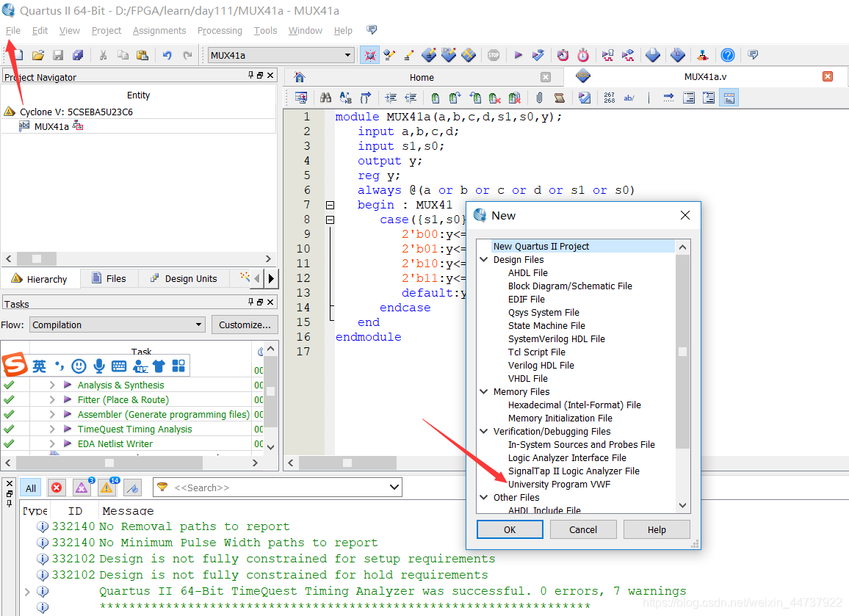Switch to the Home tab
Viewport: 849px width, 616px height.
click(x=422, y=77)
